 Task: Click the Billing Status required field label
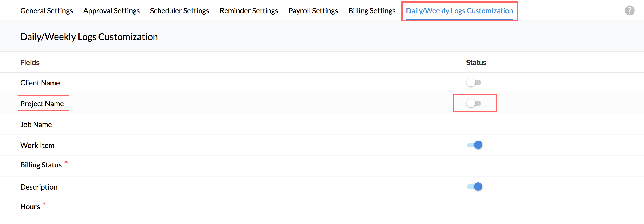41,165
